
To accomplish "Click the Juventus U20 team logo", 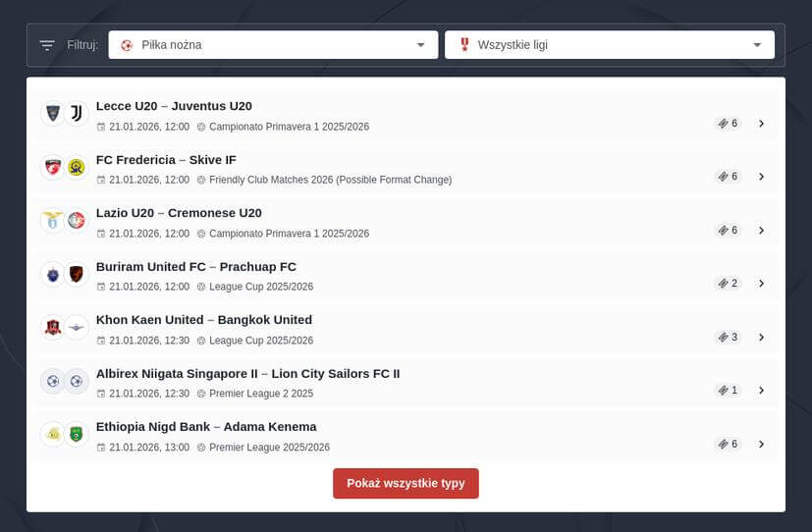I will (77, 114).
